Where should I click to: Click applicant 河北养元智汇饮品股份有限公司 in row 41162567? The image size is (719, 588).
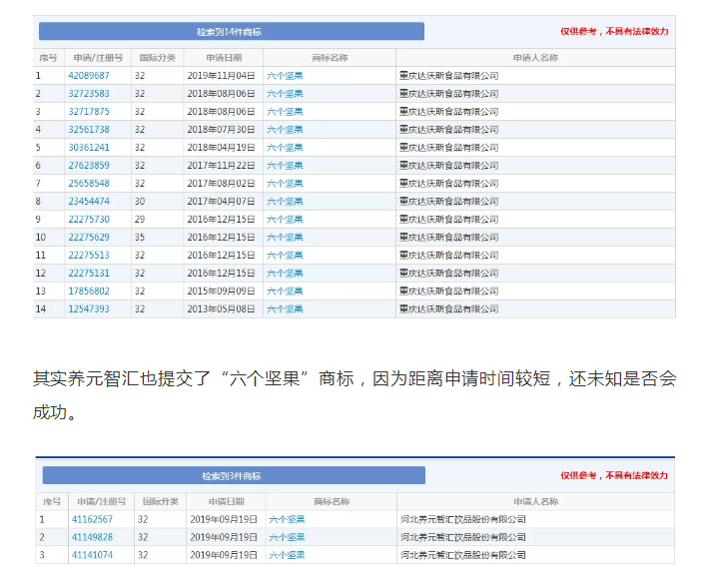coord(463,519)
